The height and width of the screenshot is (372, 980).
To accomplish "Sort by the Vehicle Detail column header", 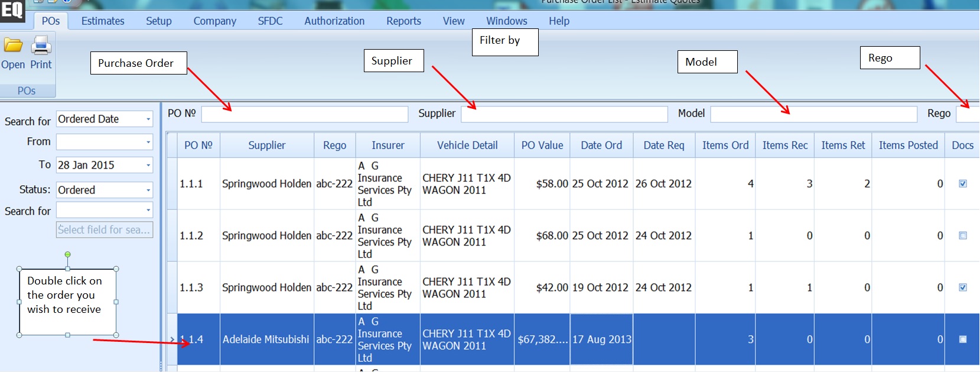I will [x=467, y=145].
